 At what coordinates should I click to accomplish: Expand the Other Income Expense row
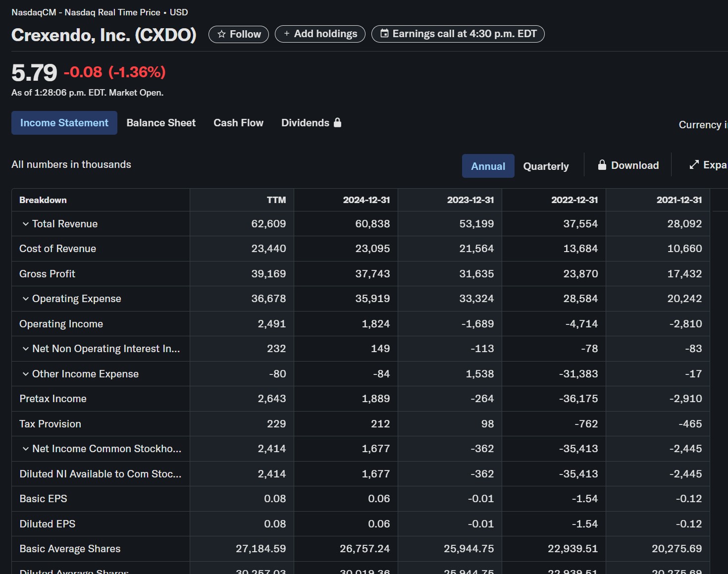25,374
